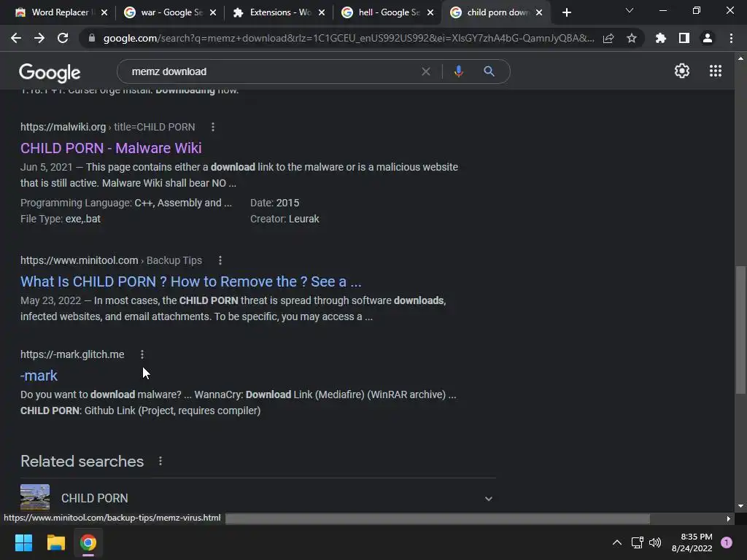Click the horizontal scrollbar thumb

point(438,518)
